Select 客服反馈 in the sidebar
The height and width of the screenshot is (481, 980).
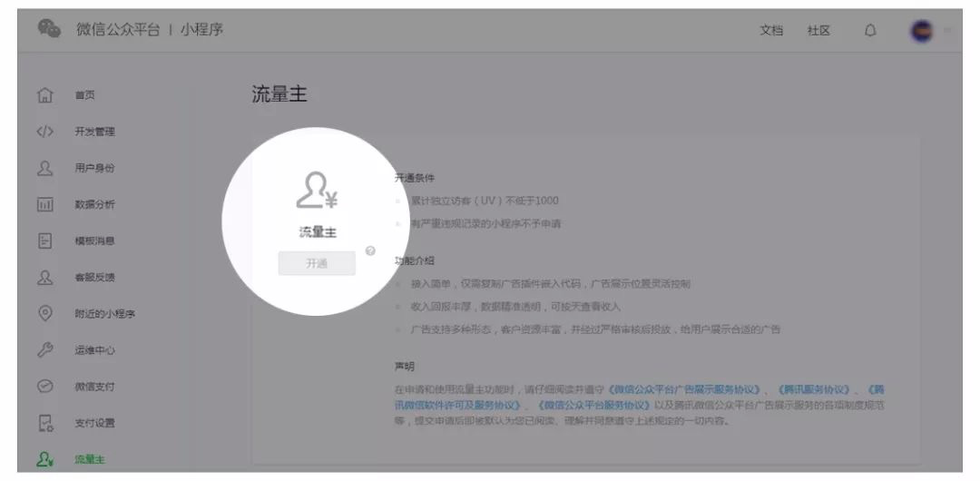(x=94, y=278)
